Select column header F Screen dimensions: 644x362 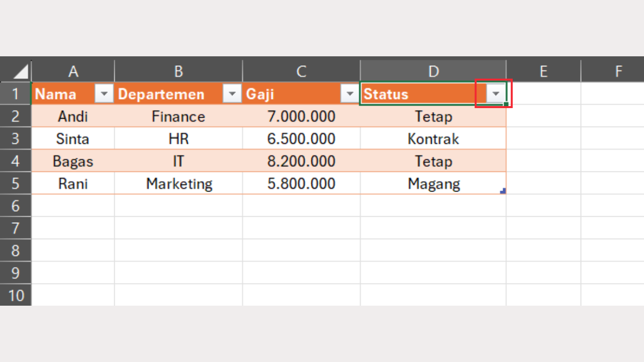618,70
